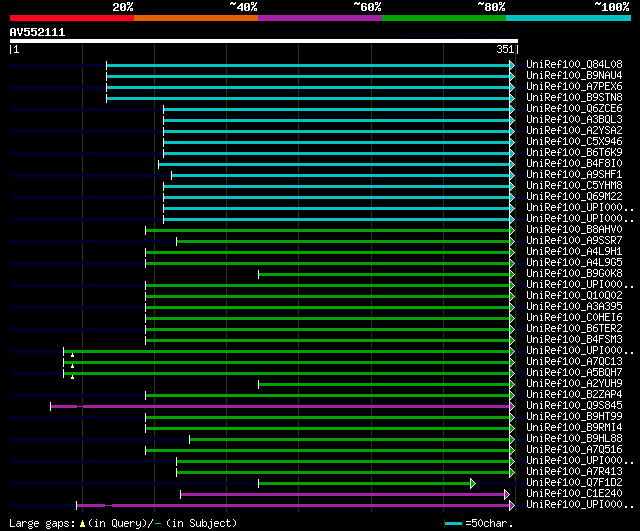The height and width of the screenshot is (531, 640).
Task: Select the purple ~60% legend segment
Action: 320,18
